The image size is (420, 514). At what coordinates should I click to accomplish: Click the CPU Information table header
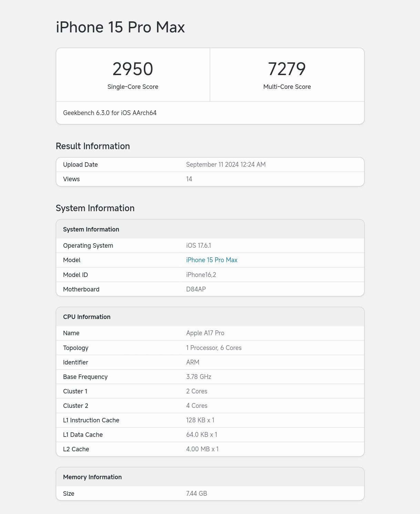[x=87, y=317]
